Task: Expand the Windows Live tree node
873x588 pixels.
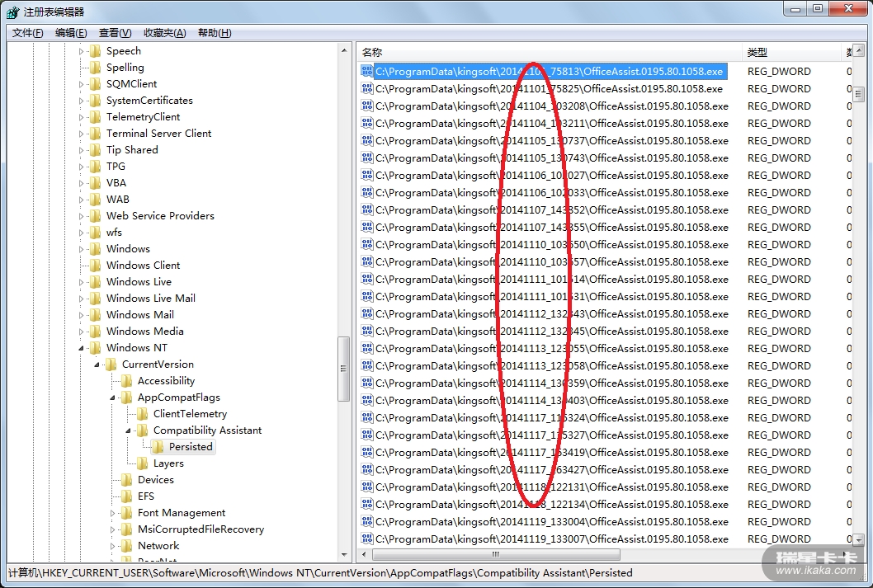Action: click(82, 282)
